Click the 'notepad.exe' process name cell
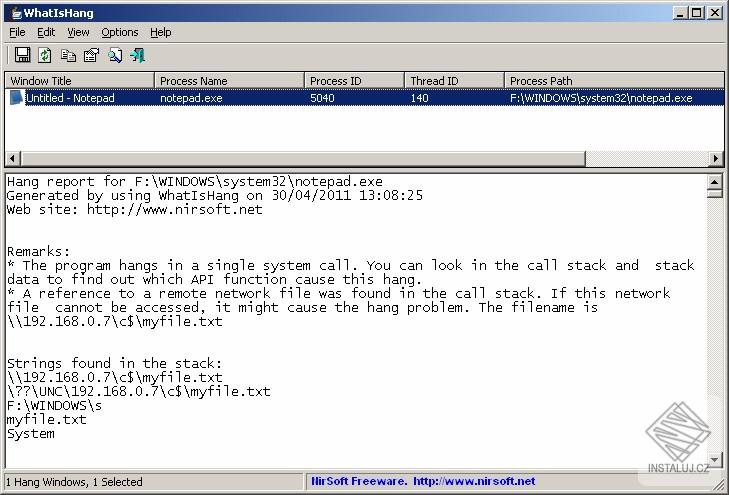The height and width of the screenshot is (495, 729). tap(191, 98)
